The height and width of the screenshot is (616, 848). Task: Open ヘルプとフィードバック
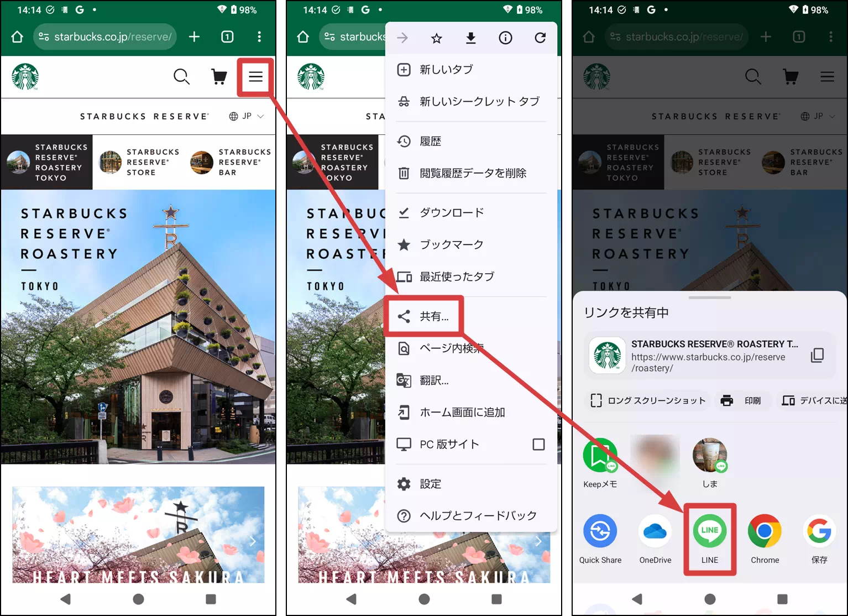click(x=471, y=516)
